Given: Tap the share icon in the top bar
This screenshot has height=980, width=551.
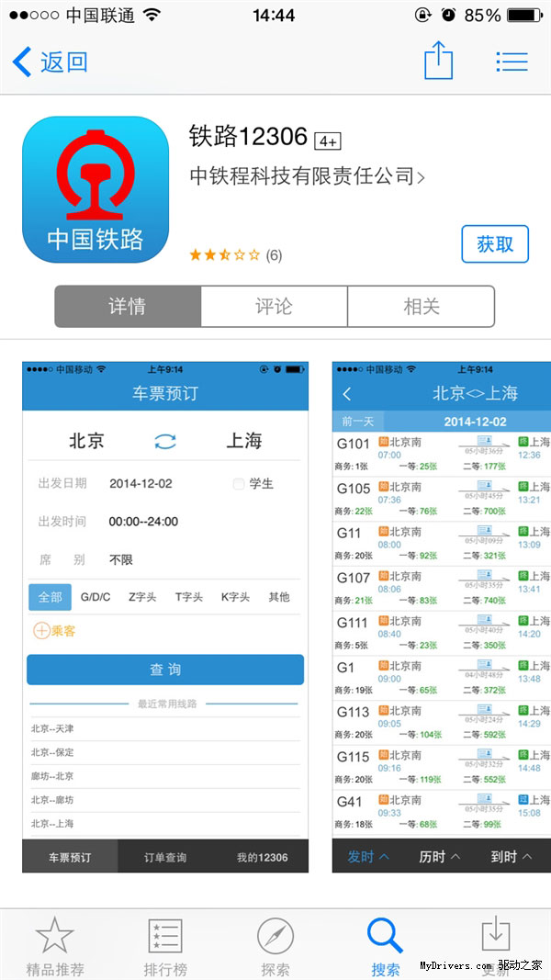Looking at the screenshot, I should coord(439,62).
